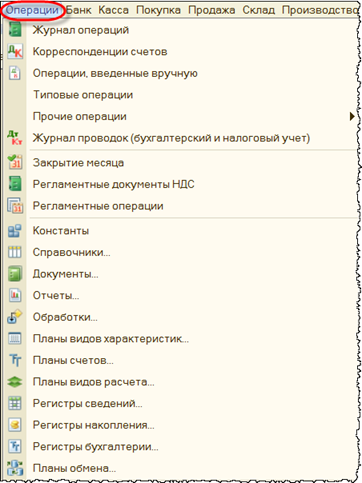Click the Обработки icon
The width and height of the screenshot is (362, 483).
[x=15, y=317]
